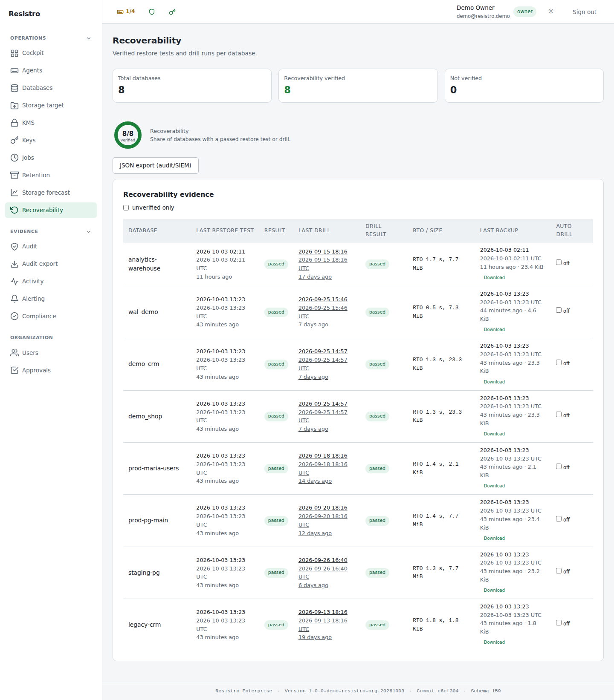The image size is (614, 700).
Task: Click the key icon in top bar
Action: 172,12
